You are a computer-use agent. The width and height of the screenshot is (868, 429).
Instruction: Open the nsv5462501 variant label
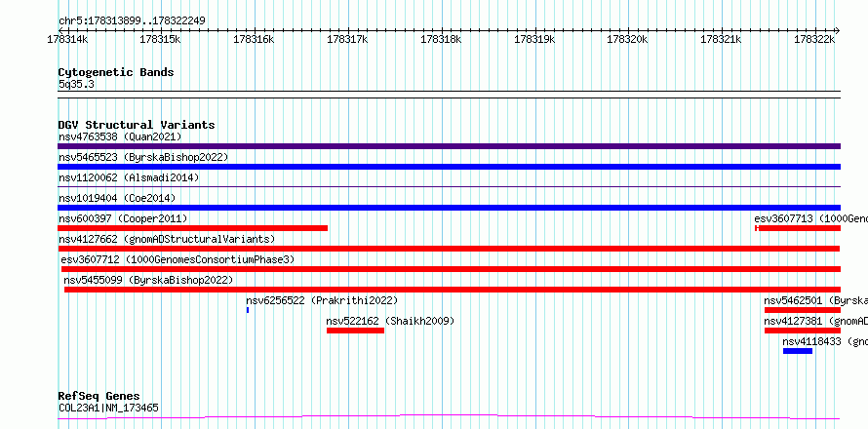click(x=816, y=300)
